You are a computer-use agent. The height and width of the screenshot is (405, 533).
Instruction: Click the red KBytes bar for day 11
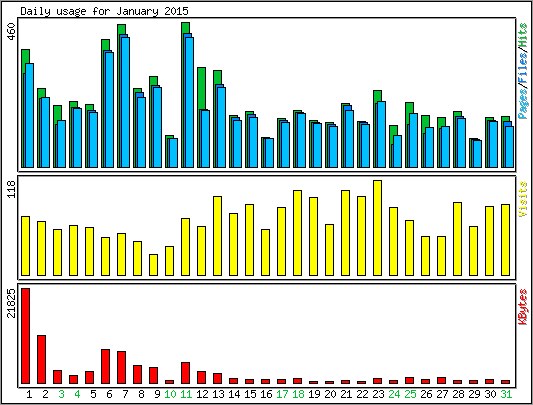[185, 373]
